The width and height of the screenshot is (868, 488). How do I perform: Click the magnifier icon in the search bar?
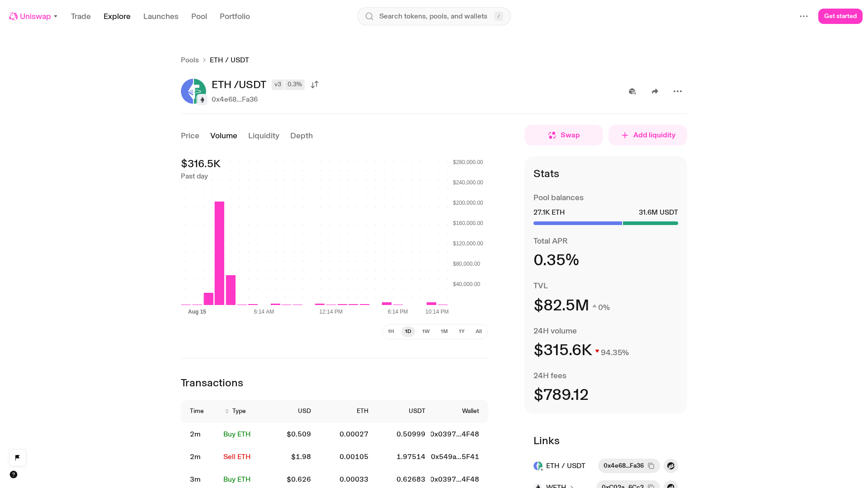tap(369, 16)
